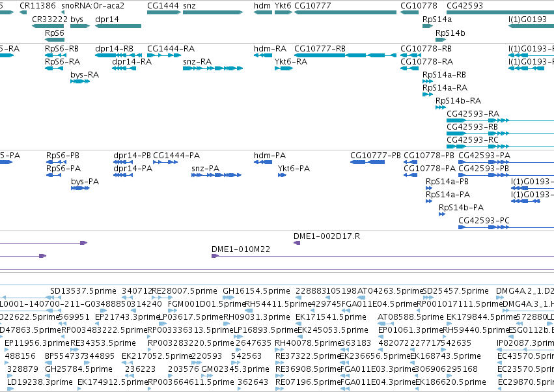Viewport: 554px width, 392px height.
Task: Click the dpr14-RB transcript
Action: pyautogui.click(x=118, y=55)
